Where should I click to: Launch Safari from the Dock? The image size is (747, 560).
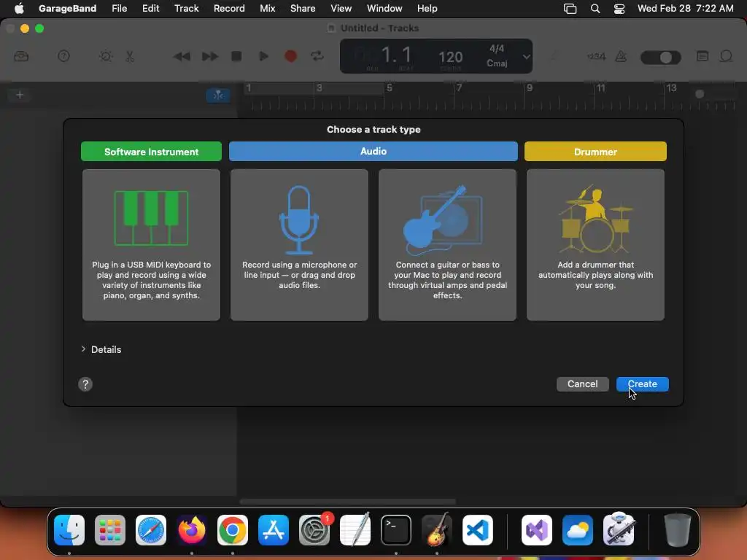[151, 530]
